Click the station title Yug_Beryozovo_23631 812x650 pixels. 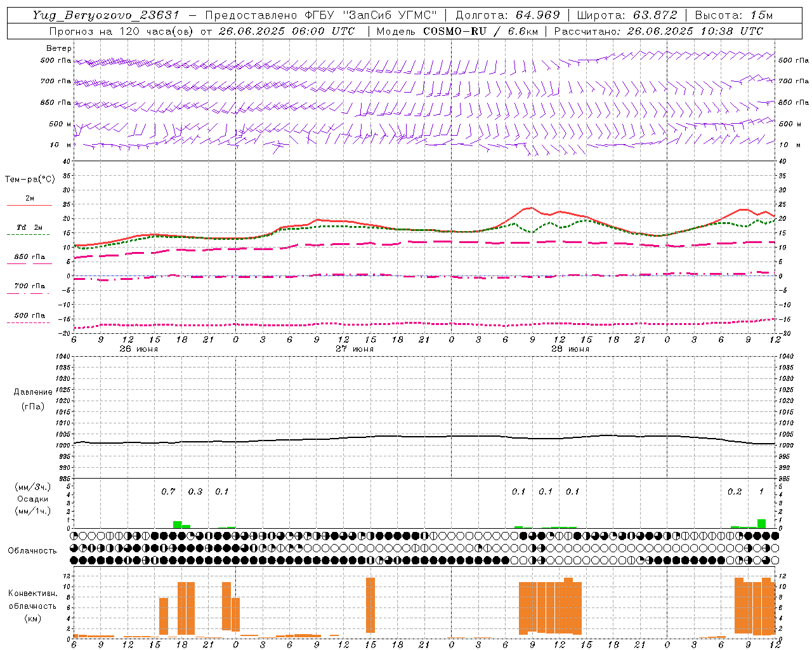coord(106,15)
